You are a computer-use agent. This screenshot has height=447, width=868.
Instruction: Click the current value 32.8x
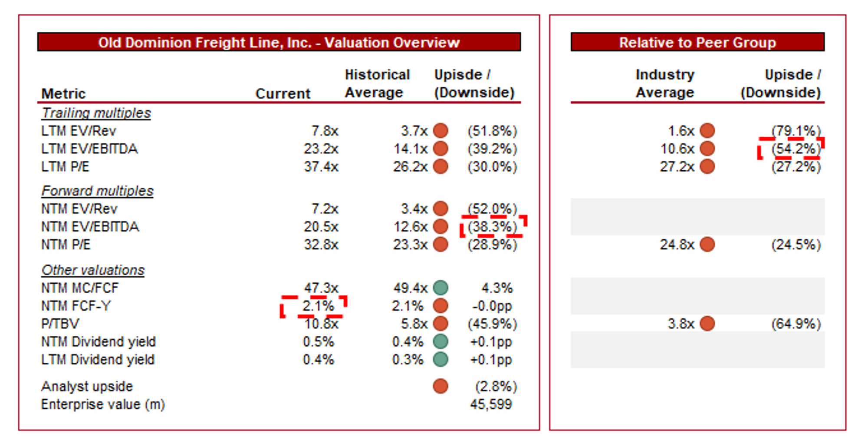click(321, 244)
